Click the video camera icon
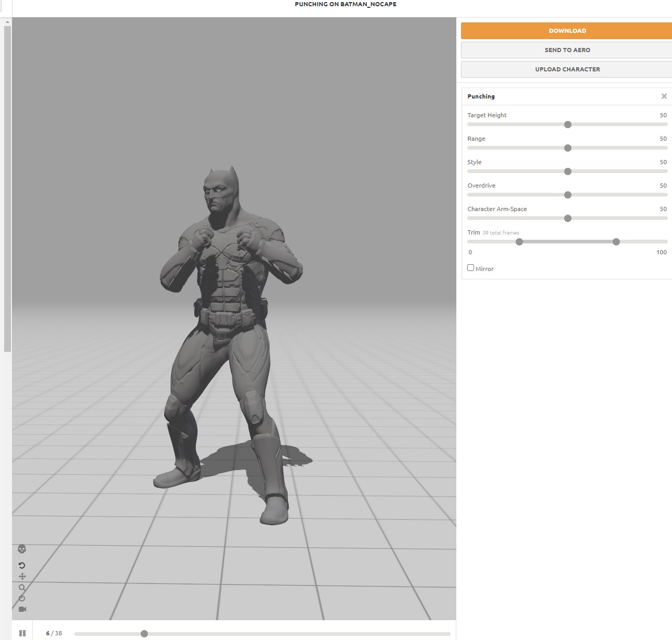Viewport: 672px width, 640px height. click(x=22, y=609)
